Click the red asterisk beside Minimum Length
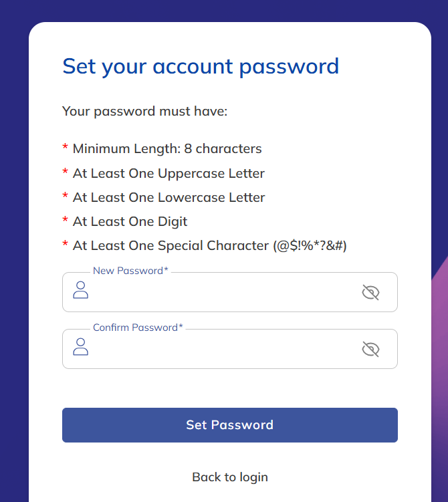448x502 pixels. (66, 148)
